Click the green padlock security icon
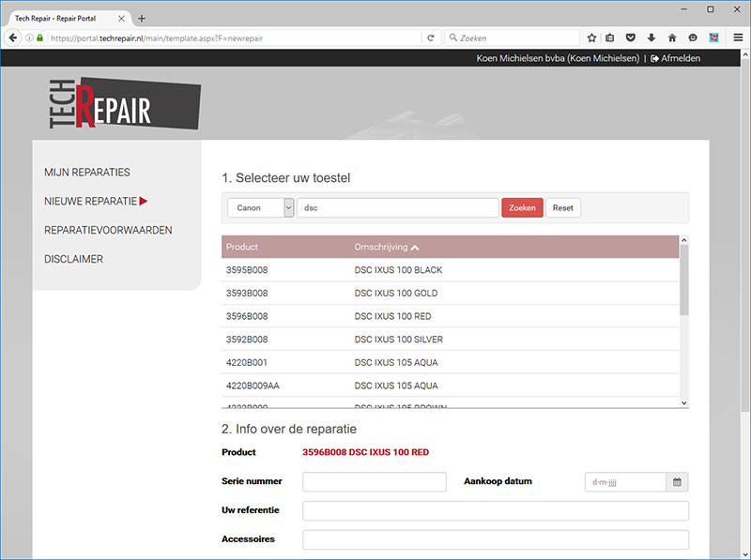This screenshot has width=751, height=560. coord(39,38)
